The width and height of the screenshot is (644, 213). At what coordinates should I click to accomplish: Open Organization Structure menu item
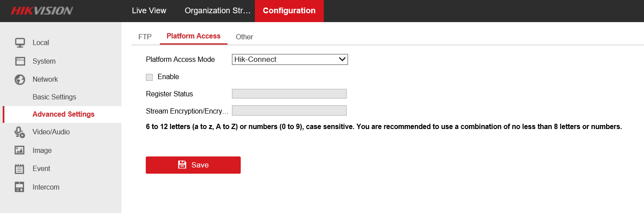217,11
